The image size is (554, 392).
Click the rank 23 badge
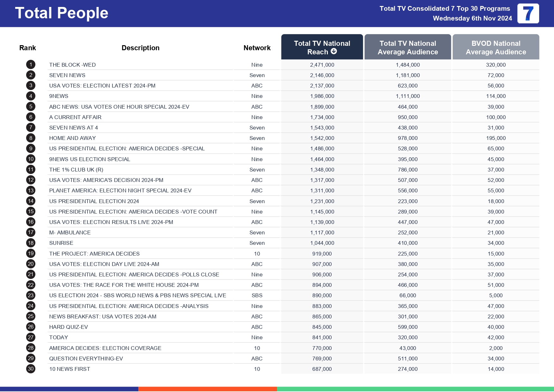coord(31,295)
